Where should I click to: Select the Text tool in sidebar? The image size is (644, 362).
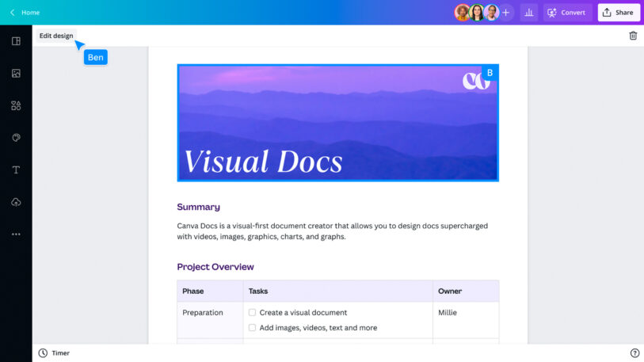pyautogui.click(x=16, y=170)
